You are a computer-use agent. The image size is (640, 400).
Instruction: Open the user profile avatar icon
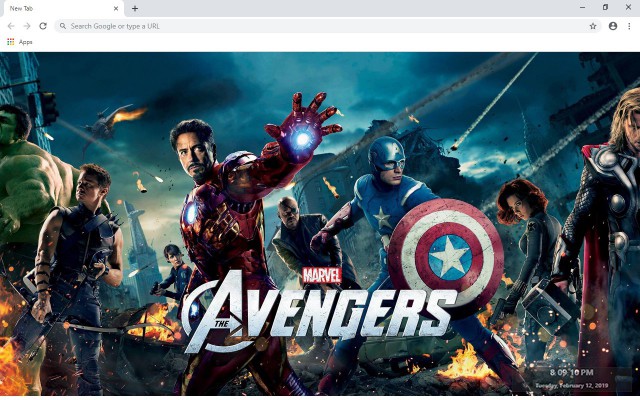click(613, 26)
